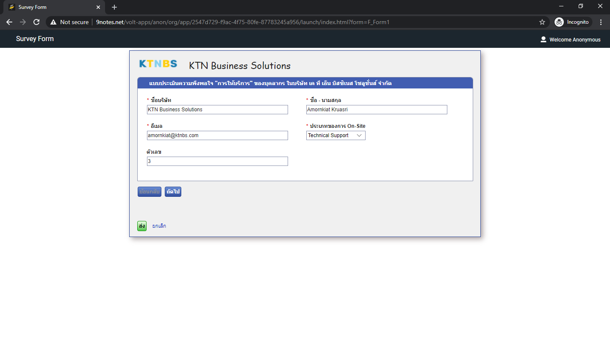Minimize the Chrome window
The image size is (610, 364).
561,6
